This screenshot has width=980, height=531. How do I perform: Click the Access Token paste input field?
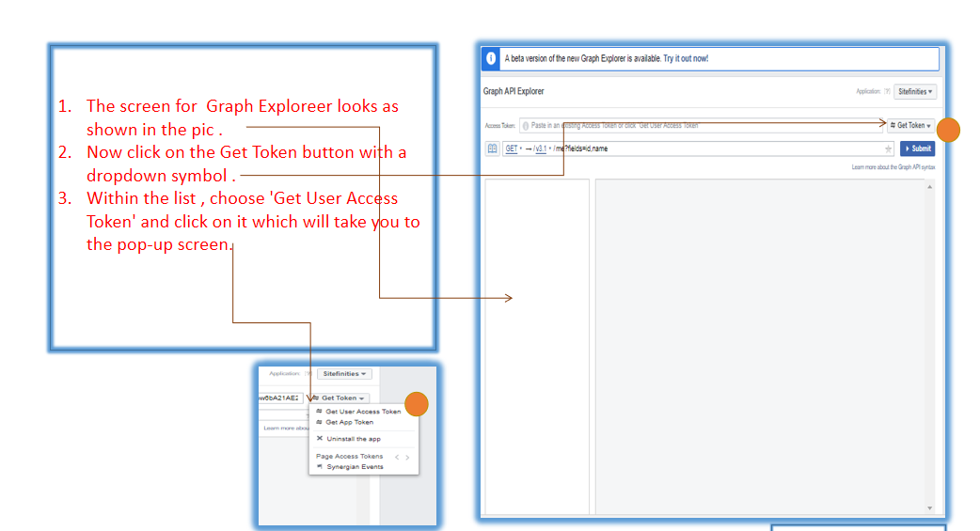(702, 126)
